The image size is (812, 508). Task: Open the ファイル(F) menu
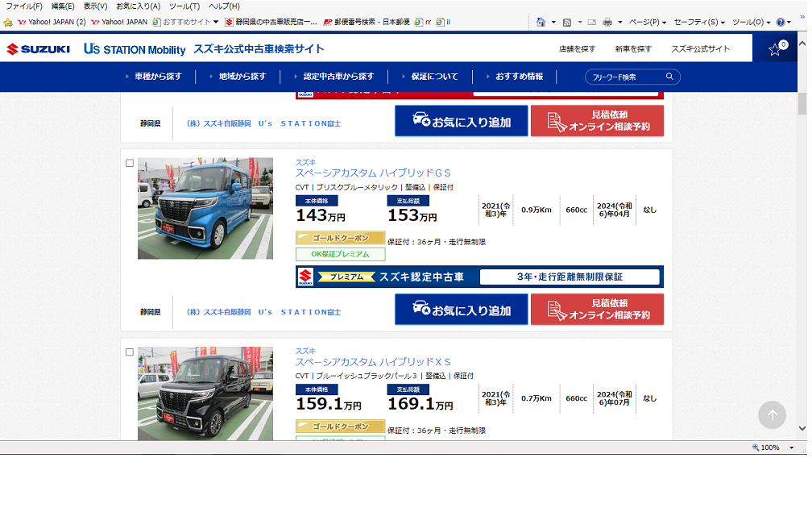pos(24,6)
